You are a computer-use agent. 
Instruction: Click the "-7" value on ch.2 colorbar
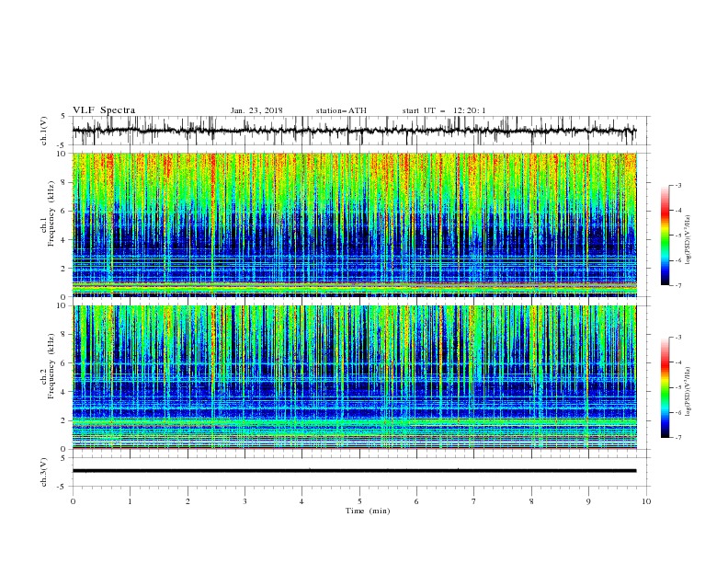coord(678,438)
